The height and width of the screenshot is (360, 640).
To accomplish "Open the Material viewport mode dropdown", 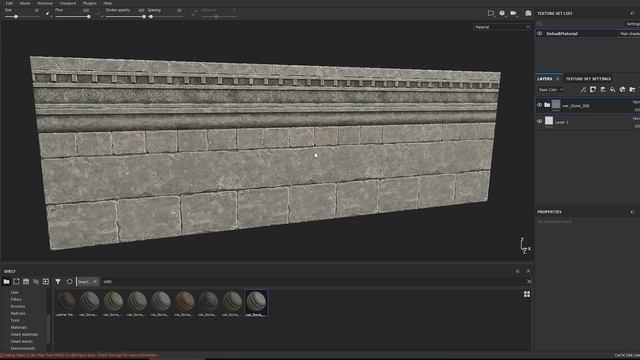I will click(x=502, y=27).
